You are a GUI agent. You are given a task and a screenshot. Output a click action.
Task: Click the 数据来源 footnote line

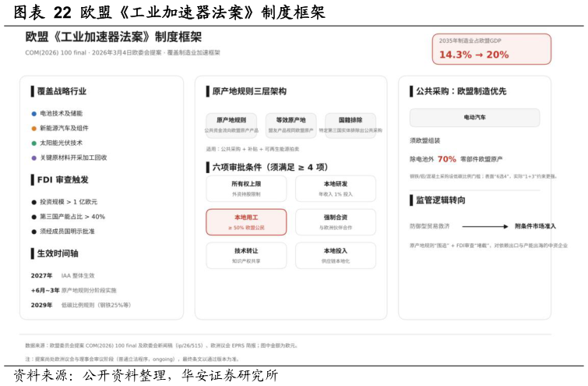[161, 345]
